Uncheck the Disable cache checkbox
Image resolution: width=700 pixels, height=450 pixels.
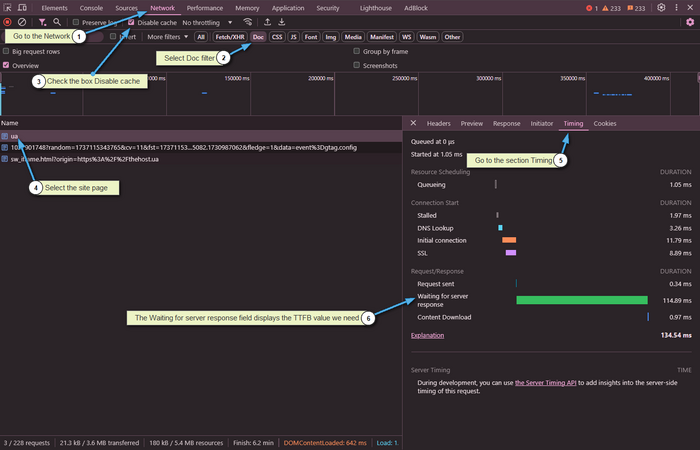(x=131, y=22)
